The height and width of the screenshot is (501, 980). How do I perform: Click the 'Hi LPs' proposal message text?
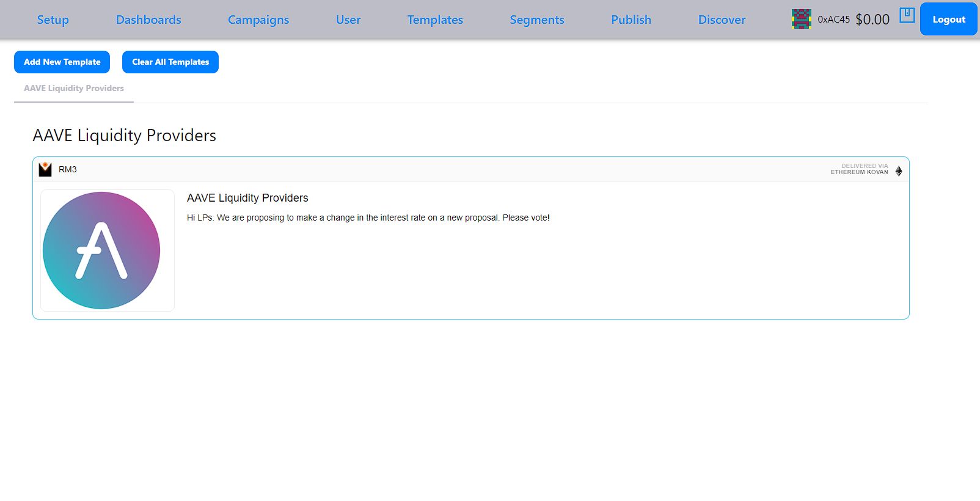368,218
